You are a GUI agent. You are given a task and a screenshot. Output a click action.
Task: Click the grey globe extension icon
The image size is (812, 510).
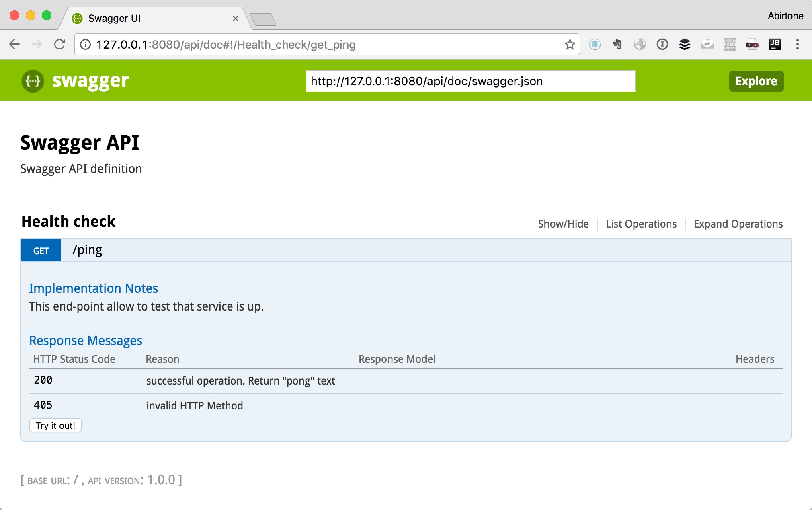pos(640,44)
